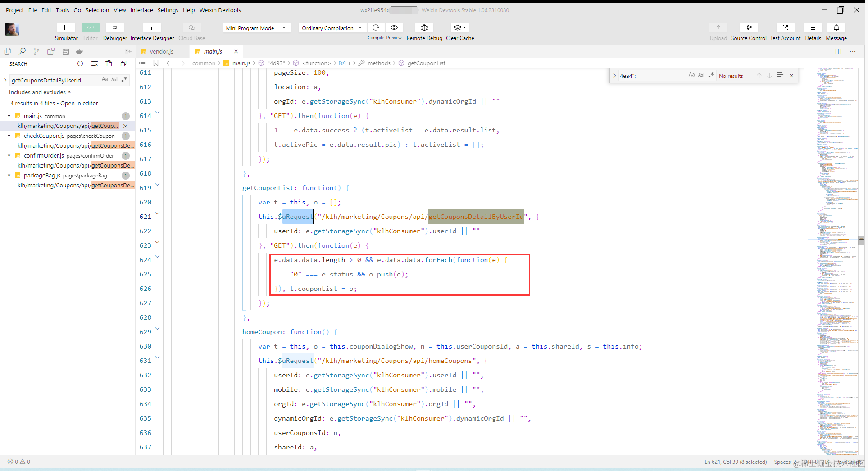This screenshot has width=868, height=471.
Task: Click the Upload button
Action: pyautogui.click(x=718, y=32)
